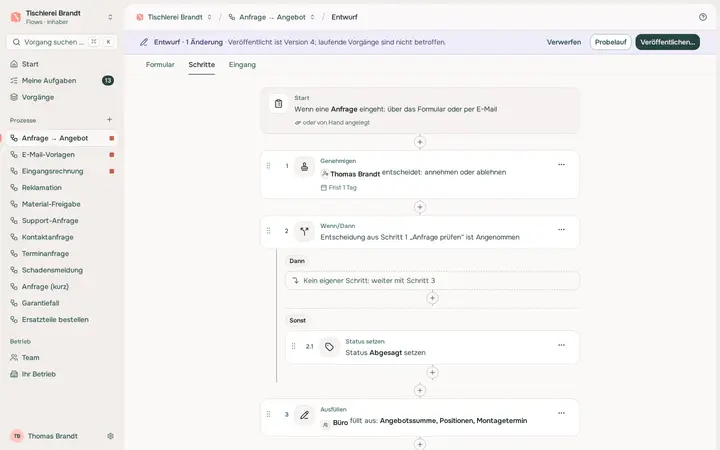The height and width of the screenshot is (450, 720).
Task: Add a step between steps 1 and 2
Action: click(420, 207)
